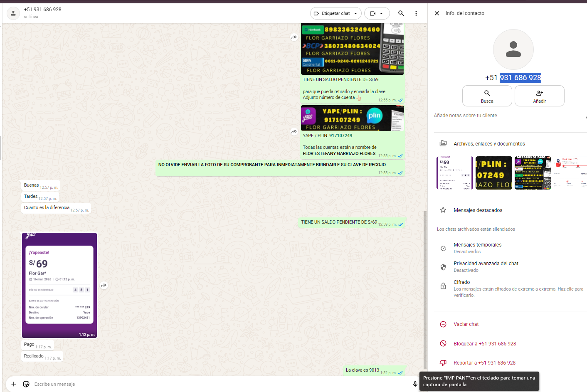Click the plus attach icon
The height and width of the screenshot is (392, 587).
14,384
